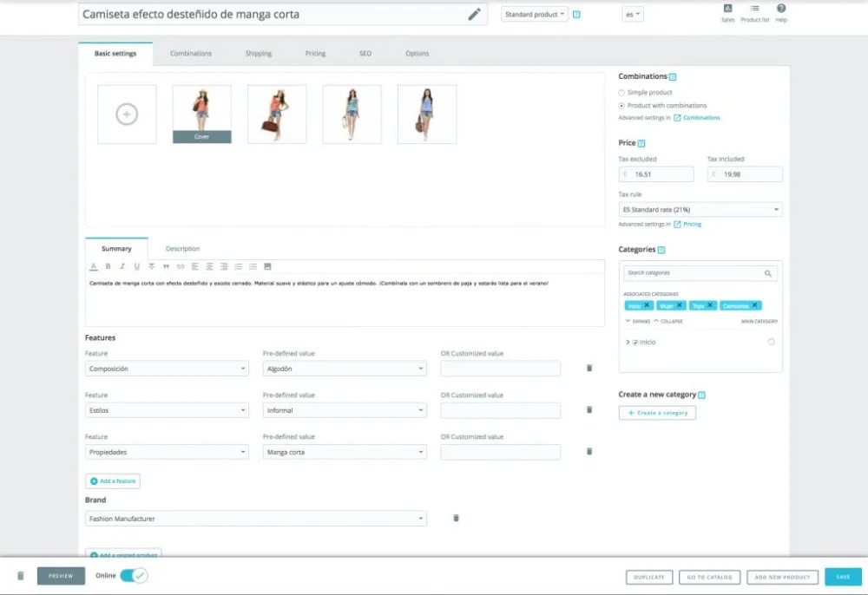Toggle the Online switch
Image resolution: width=868 pixels, height=595 pixels.
134,576
